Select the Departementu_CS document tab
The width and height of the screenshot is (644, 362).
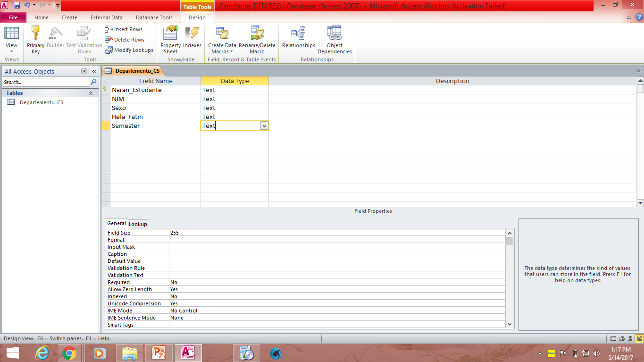(x=133, y=71)
